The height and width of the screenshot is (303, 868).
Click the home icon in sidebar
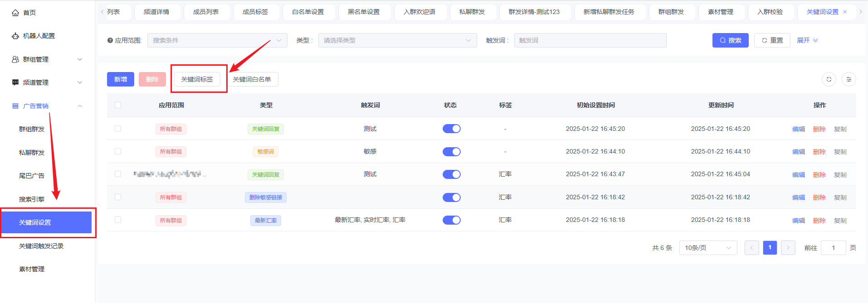(x=15, y=13)
